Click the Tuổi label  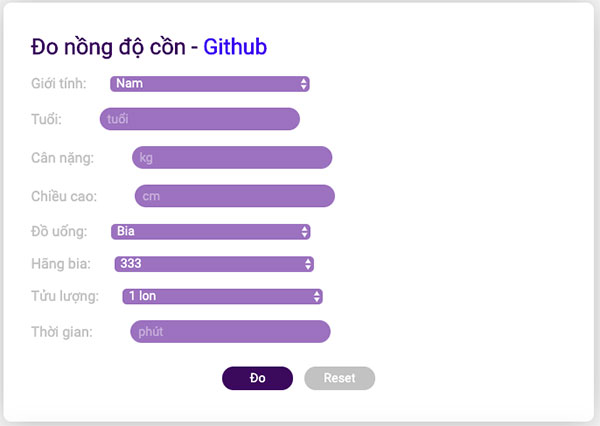(x=46, y=120)
